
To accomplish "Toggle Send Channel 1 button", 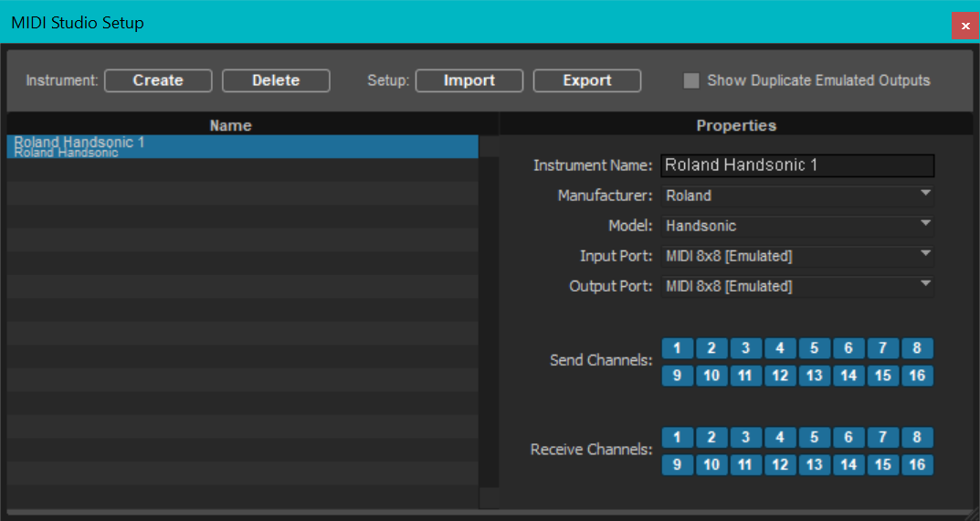I will tap(677, 348).
